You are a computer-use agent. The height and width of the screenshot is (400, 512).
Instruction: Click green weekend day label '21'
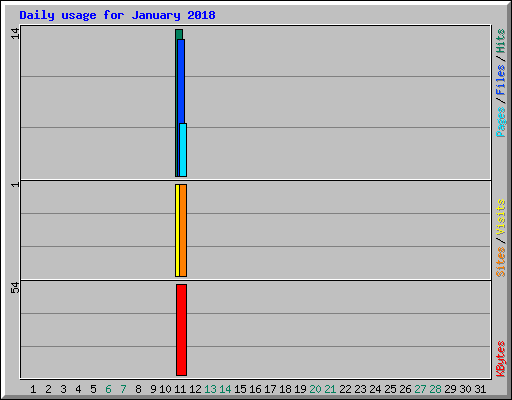pyautogui.click(x=330, y=389)
